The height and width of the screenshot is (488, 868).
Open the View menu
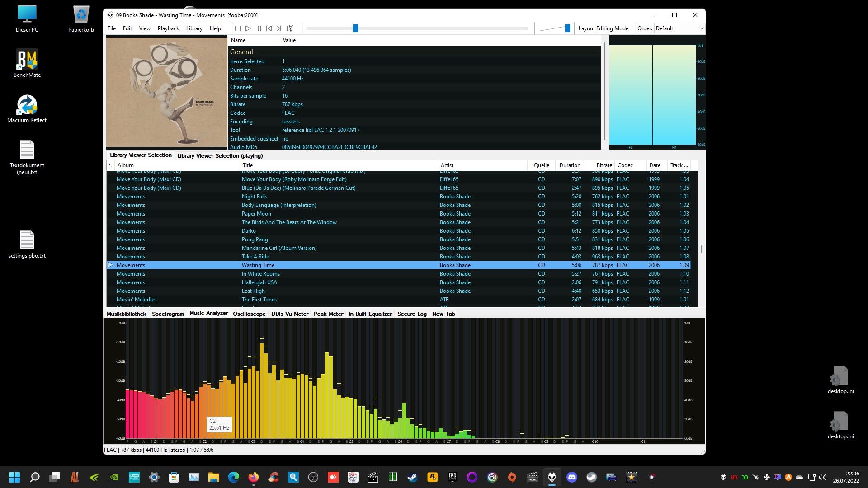[x=145, y=28]
